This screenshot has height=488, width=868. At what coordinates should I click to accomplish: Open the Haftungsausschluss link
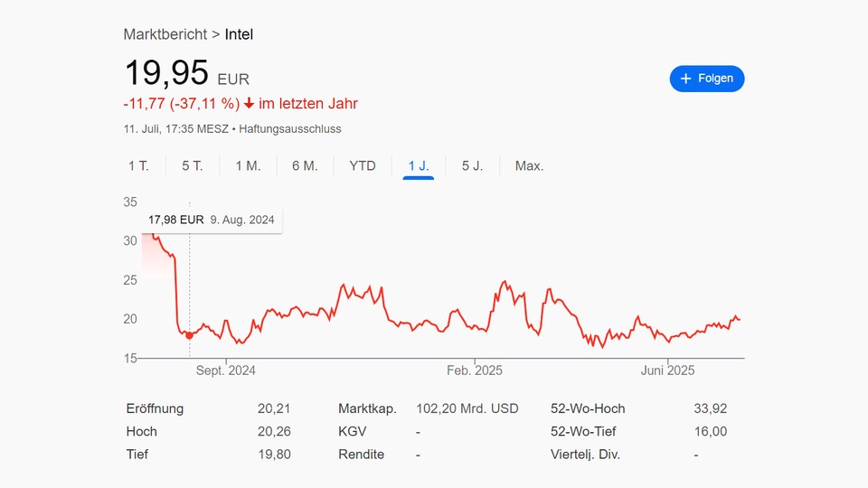(290, 129)
